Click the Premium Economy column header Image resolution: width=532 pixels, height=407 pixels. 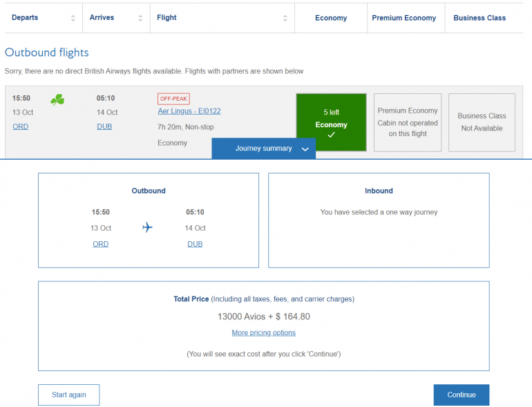click(403, 18)
